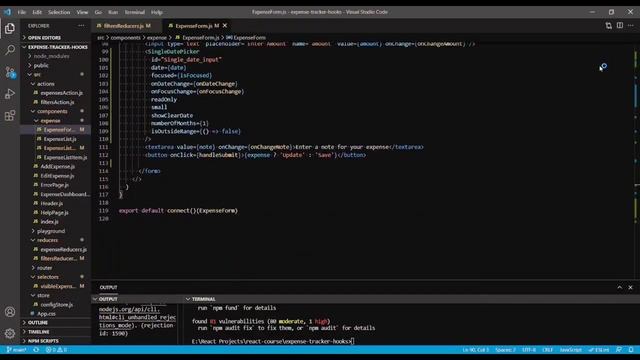Close the bottom panel
Viewport: 640px width, 360px height.
pyautogui.click(x=631, y=287)
